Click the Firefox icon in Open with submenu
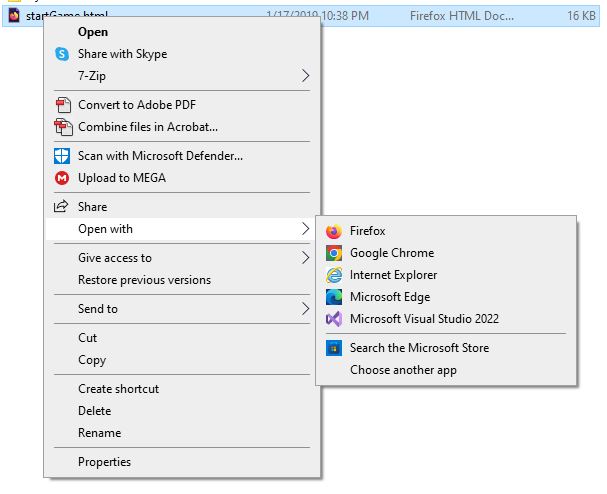Image resolution: width=607 pixels, height=494 pixels. pos(334,231)
